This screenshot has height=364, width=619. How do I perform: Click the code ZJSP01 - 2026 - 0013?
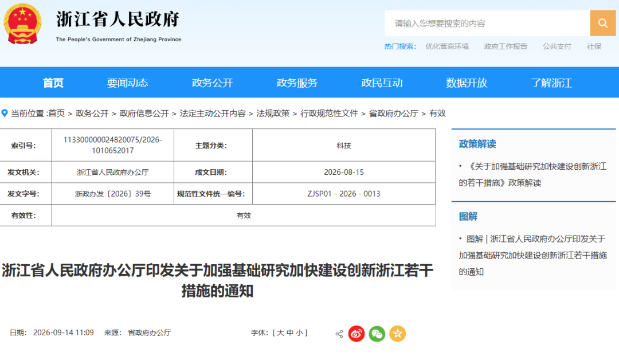(344, 194)
